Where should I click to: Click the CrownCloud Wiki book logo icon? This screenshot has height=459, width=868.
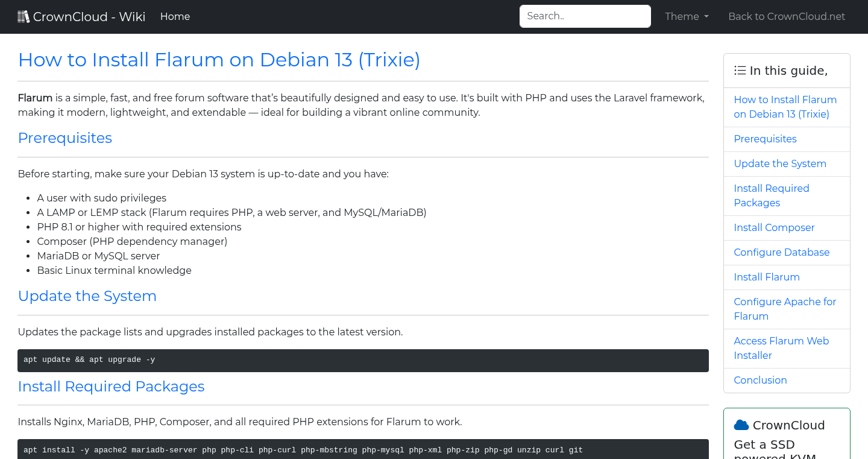pyautogui.click(x=24, y=15)
